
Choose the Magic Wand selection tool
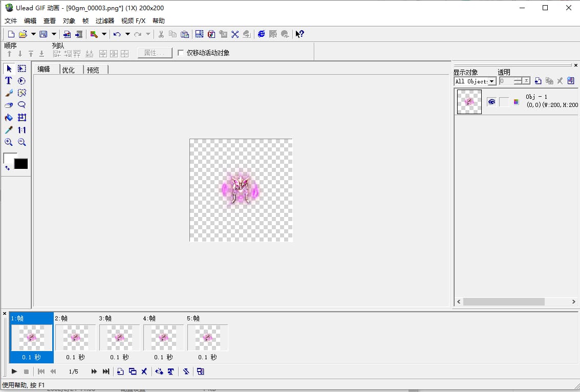(22, 93)
